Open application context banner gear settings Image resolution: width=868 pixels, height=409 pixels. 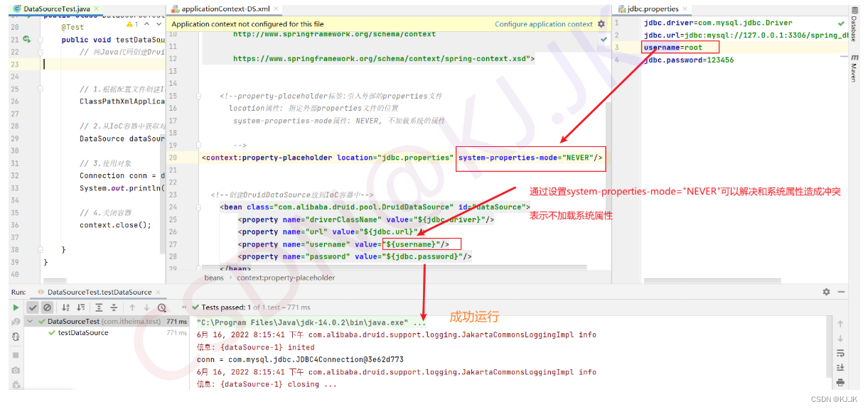[603, 23]
